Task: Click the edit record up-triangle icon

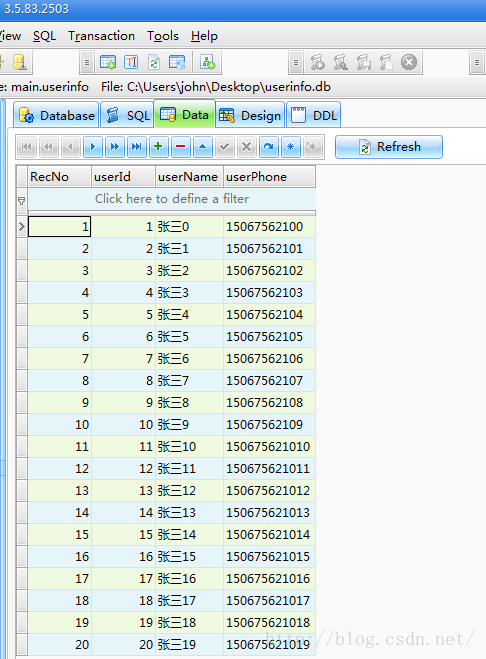Action: [203, 147]
